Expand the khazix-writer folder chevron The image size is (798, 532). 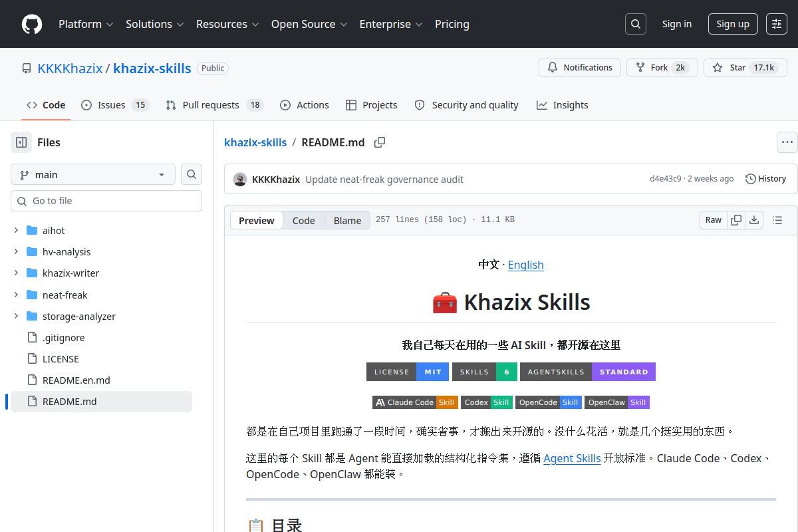(x=16, y=273)
